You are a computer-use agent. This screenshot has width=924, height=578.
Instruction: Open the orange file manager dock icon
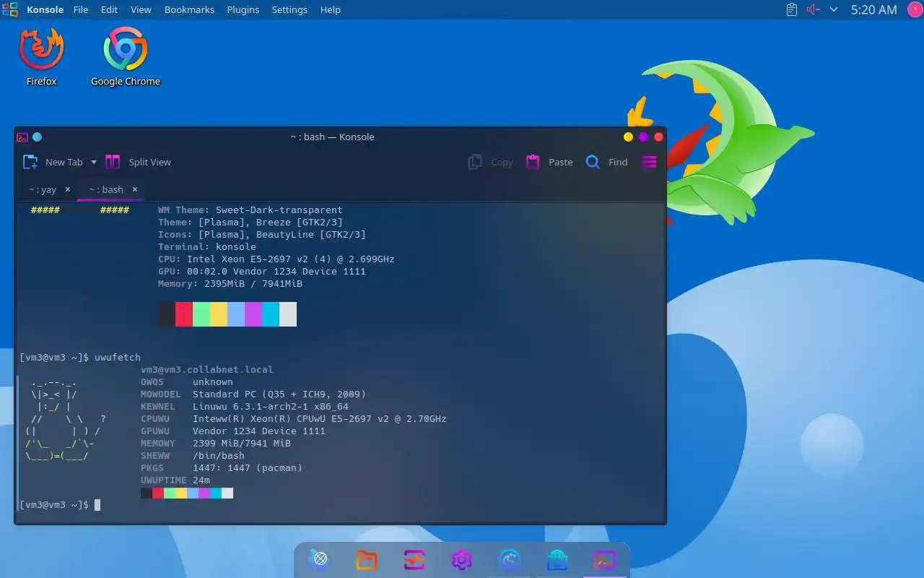[x=367, y=559]
